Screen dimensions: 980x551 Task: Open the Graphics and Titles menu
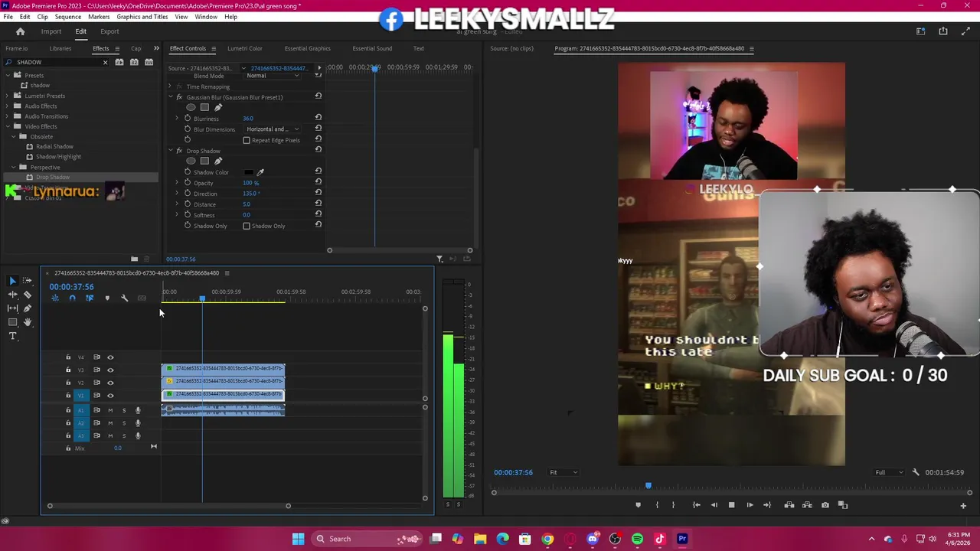(x=142, y=17)
